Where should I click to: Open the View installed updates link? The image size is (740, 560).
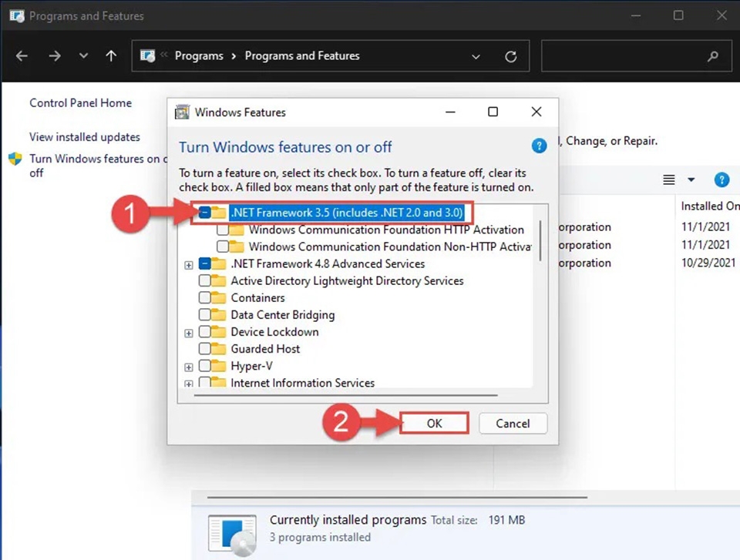tap(85, 136)
